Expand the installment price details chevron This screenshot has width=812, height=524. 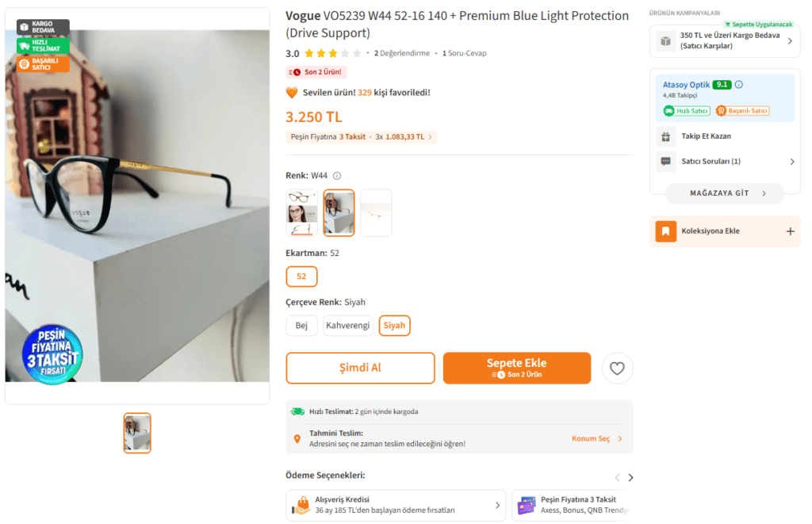click(431, 137)
